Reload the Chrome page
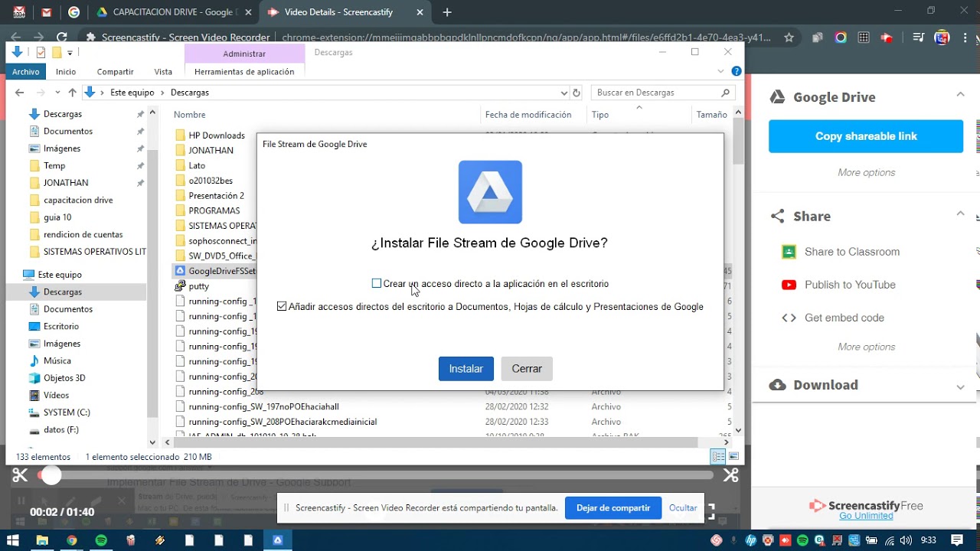The width and height of the screenshot is (980, 551). click(62, 37)
